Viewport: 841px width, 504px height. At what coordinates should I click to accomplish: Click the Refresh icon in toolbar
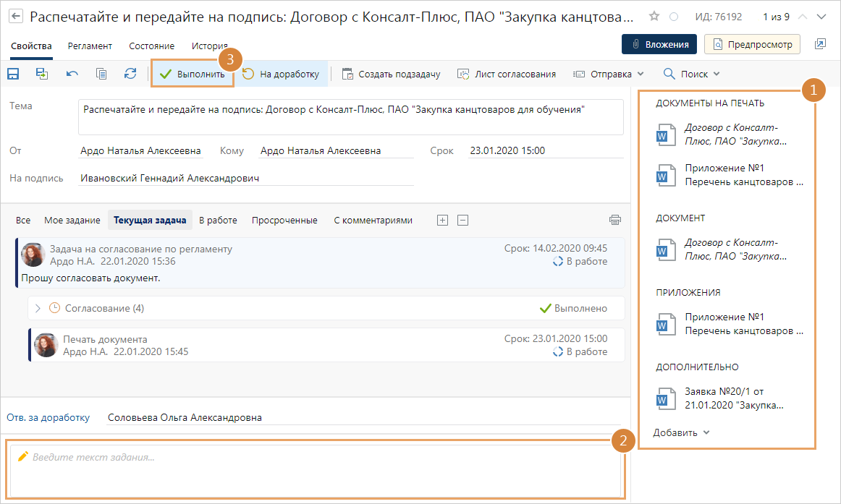[130, 74]
